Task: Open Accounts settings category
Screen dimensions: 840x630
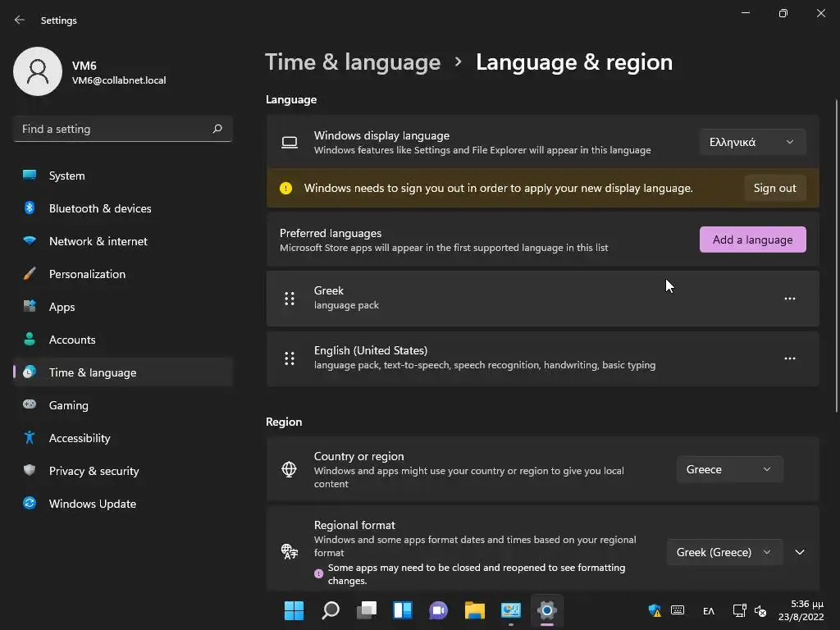Action: (123, 340)
